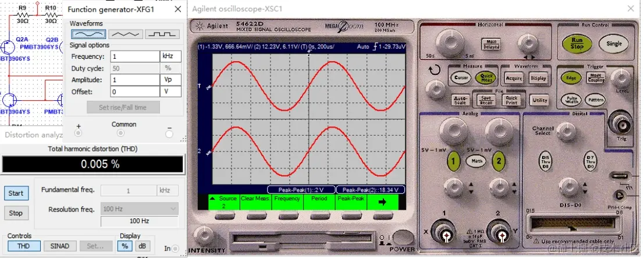Click the Probe Comp terminal
Viewport: 644px width, 258px height.
point(618,196)
